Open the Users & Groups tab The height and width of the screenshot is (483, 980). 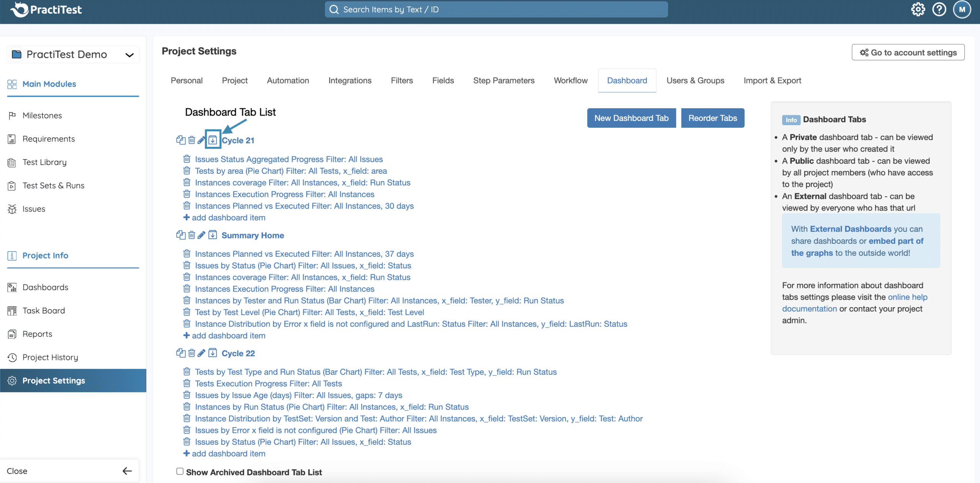coord(695,80)
